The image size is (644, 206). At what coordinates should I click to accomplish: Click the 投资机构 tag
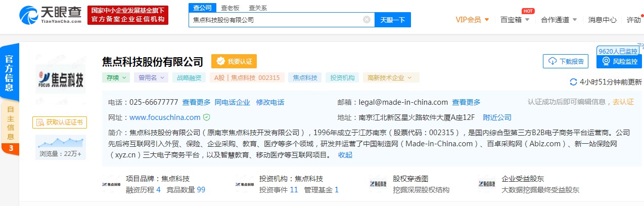click(x=342, y=77)
